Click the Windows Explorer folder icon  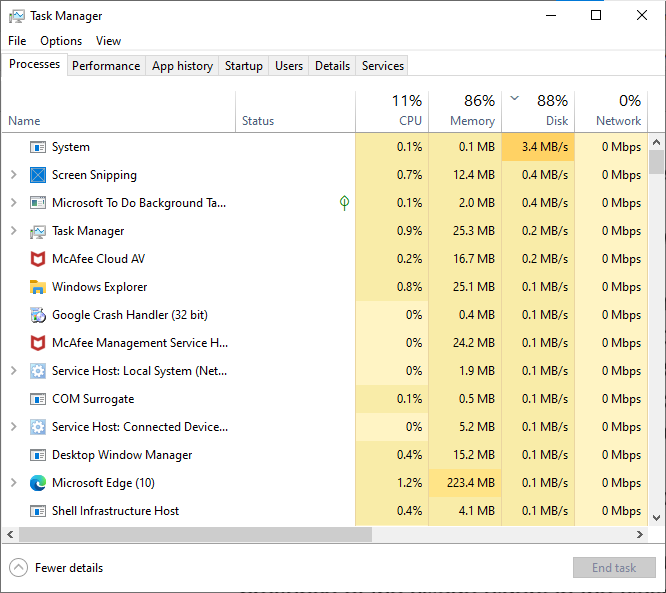click(38, 287)
